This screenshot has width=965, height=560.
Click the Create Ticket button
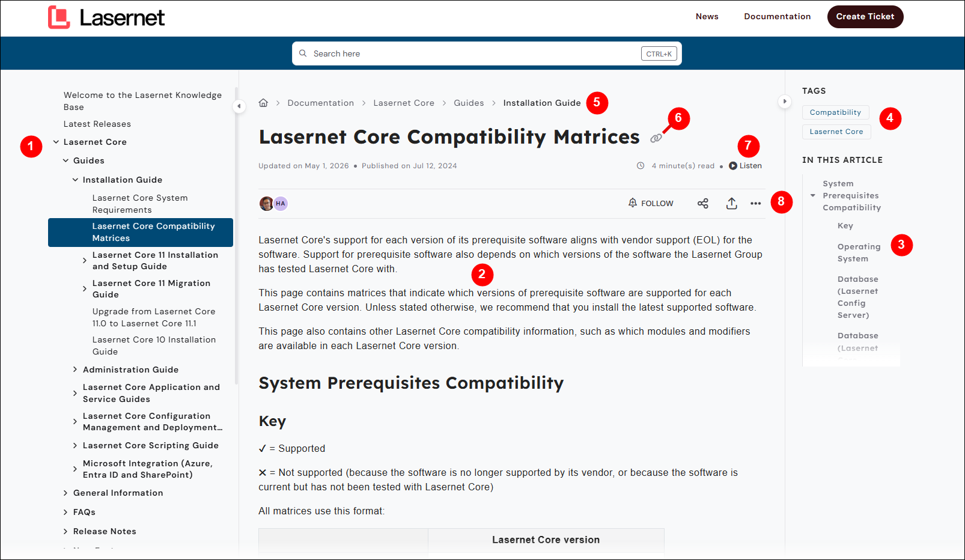[x=865, y=17]
